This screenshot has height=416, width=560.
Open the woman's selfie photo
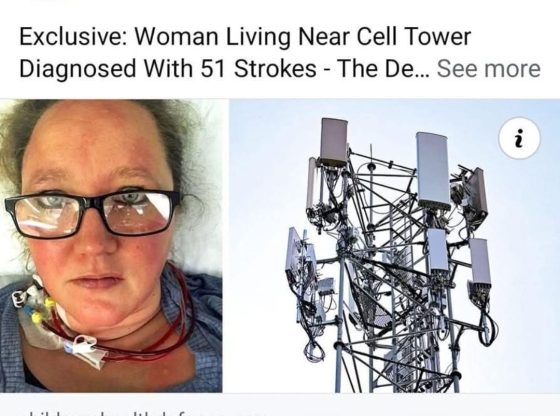coord(111,246)
